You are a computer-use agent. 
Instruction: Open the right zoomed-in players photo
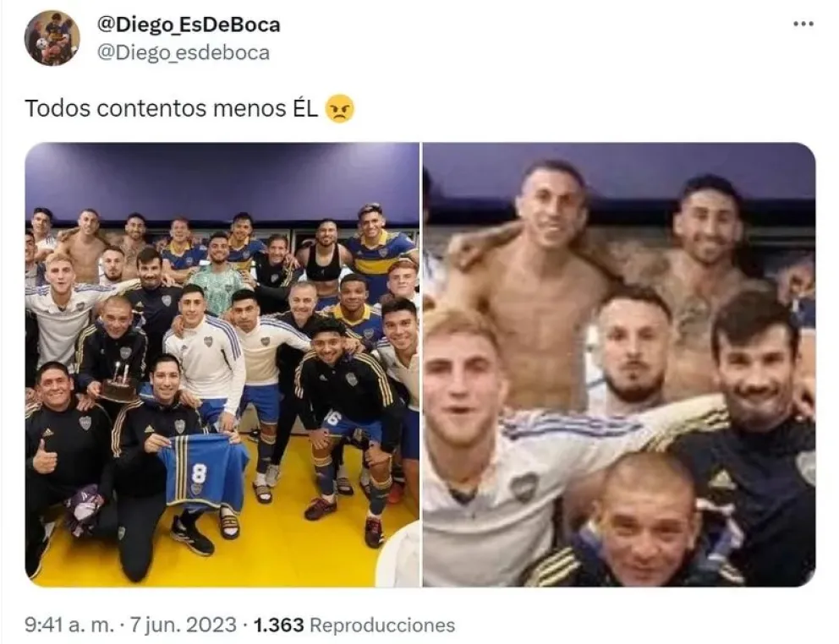[619, 364]
